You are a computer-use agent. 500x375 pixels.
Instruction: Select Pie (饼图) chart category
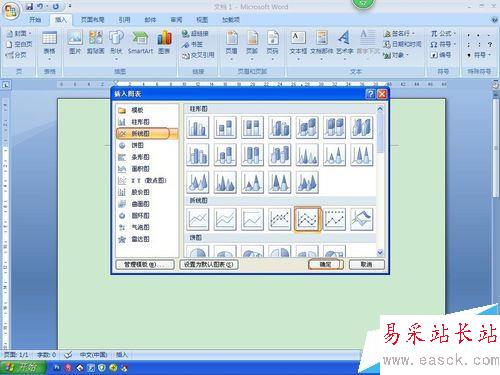pos(147,145)
